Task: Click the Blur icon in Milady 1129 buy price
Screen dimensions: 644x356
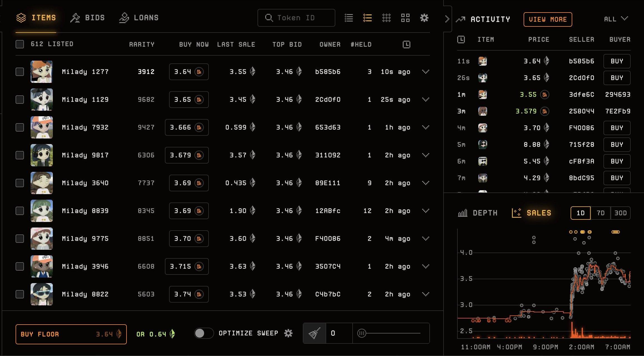Action: coord(199,100)
